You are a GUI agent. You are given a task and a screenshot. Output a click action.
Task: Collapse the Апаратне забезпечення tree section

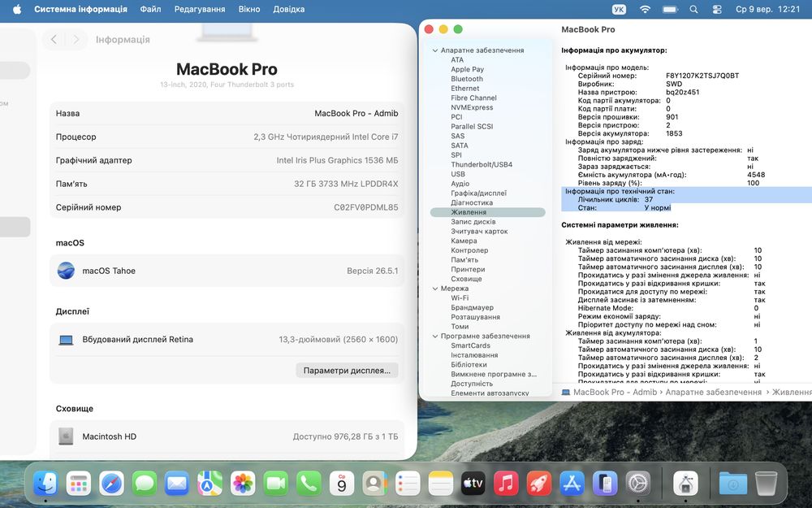coord(435,50)
